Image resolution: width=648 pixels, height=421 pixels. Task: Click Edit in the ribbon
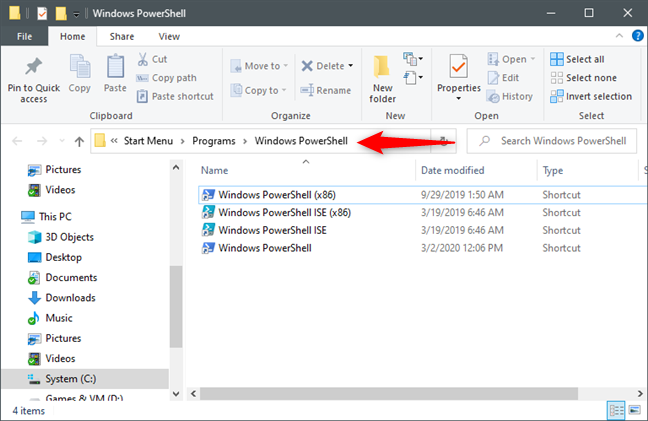coord(503,78)
